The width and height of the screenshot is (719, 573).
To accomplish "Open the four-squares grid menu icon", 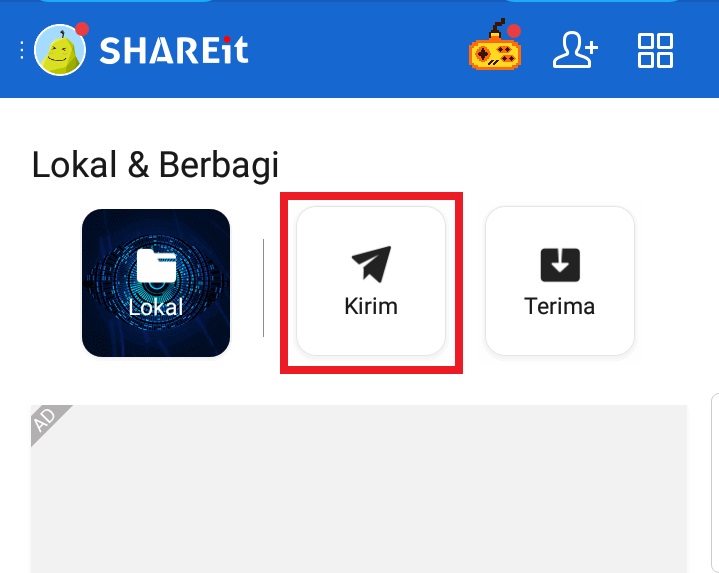I will (x=655, y=50).
